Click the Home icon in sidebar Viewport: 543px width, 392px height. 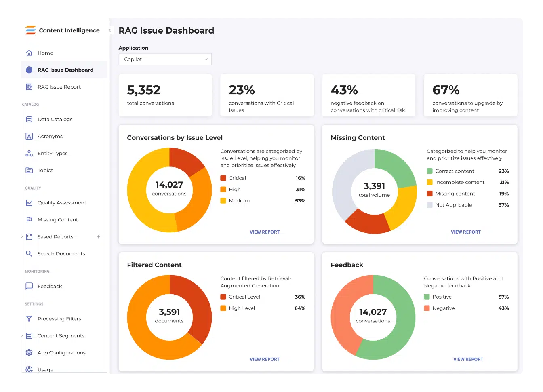click(29, 53)
